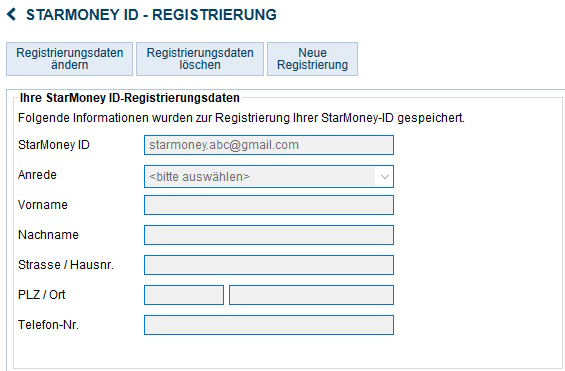Click the Registrierungsdaten ändern button
The width and height of the screenshot is (565, 371).
pos(70,59)
